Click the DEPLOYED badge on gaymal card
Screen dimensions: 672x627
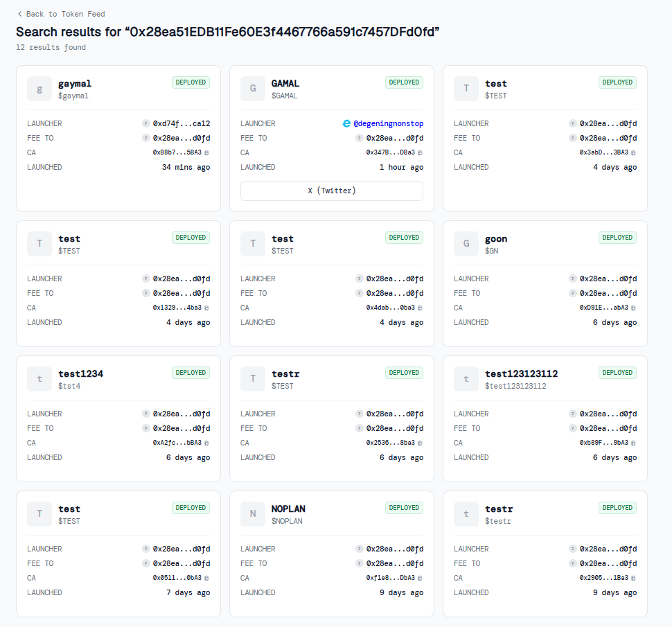(191, 82)
